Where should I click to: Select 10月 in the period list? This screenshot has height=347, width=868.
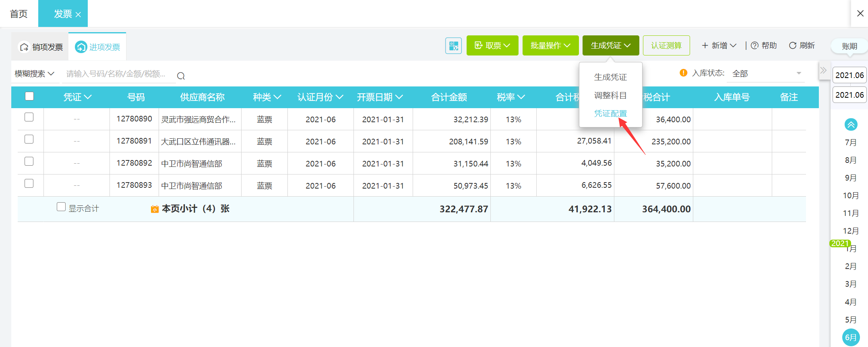click(x=851, y=195)
